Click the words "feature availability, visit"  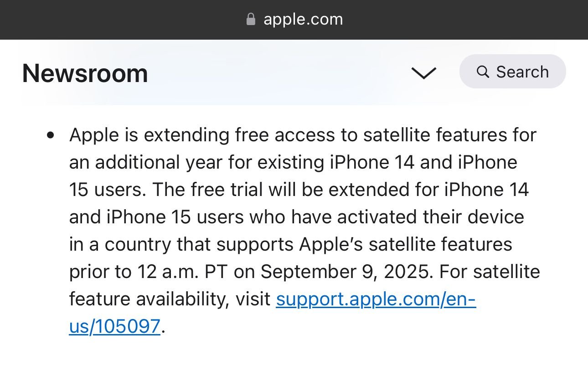click(170, 299)
